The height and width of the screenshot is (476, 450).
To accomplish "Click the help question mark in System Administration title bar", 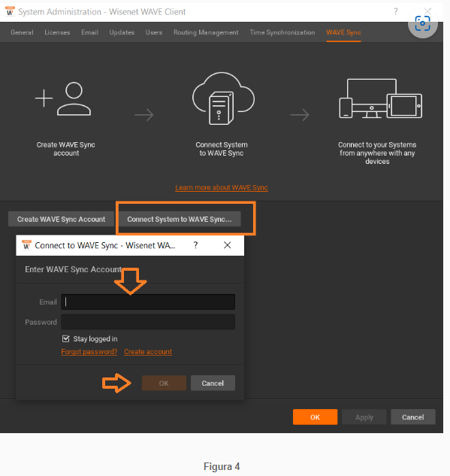I will tap(396, 11).
